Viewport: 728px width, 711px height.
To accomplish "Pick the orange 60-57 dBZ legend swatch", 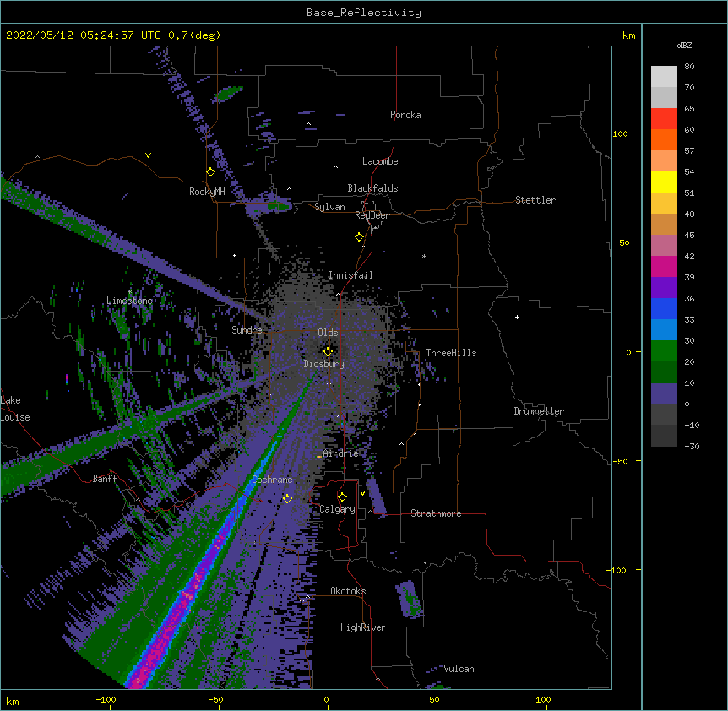I will tap(664, 139).
